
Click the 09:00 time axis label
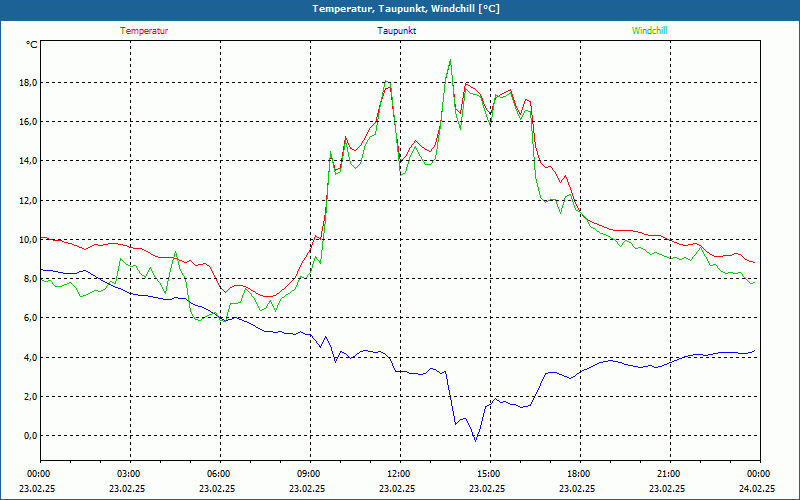click(310, 474)
